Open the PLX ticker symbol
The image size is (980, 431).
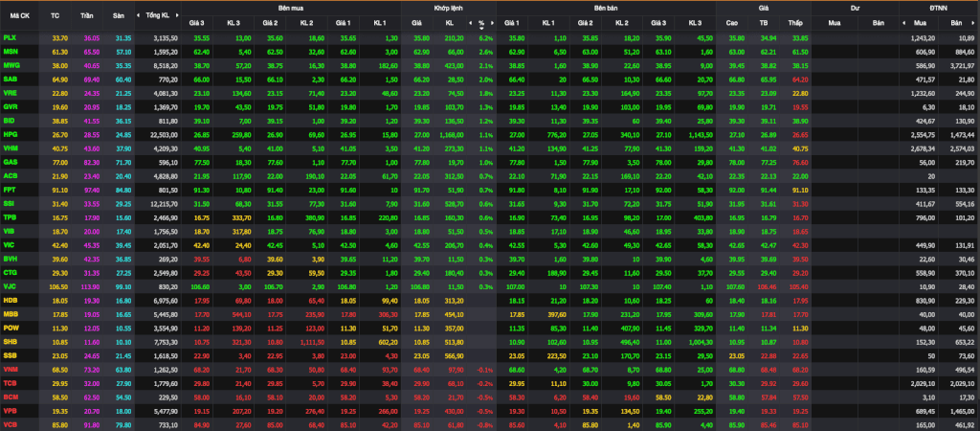(10, 38)
